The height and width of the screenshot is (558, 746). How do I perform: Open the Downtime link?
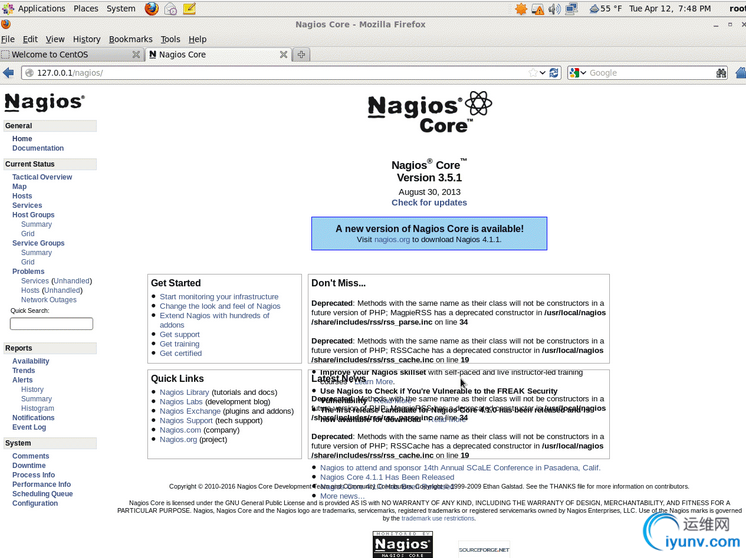tap(29, 465)
